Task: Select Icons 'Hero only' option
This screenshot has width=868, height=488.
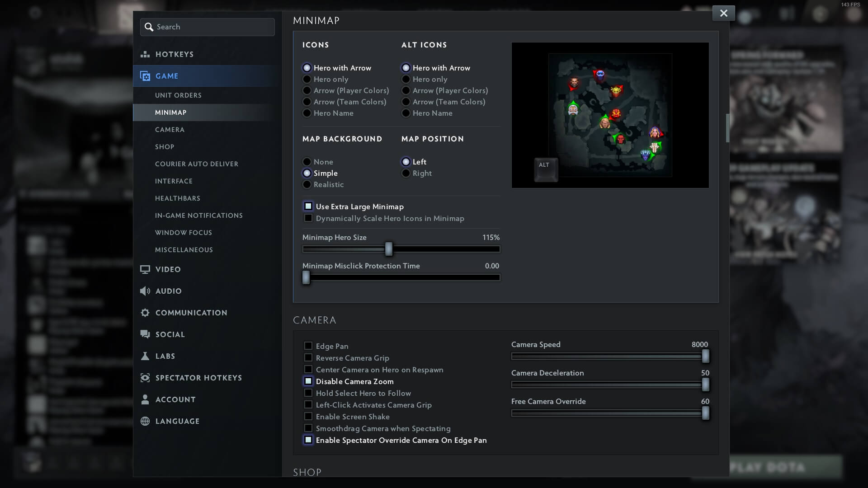Action: [307, 79]
